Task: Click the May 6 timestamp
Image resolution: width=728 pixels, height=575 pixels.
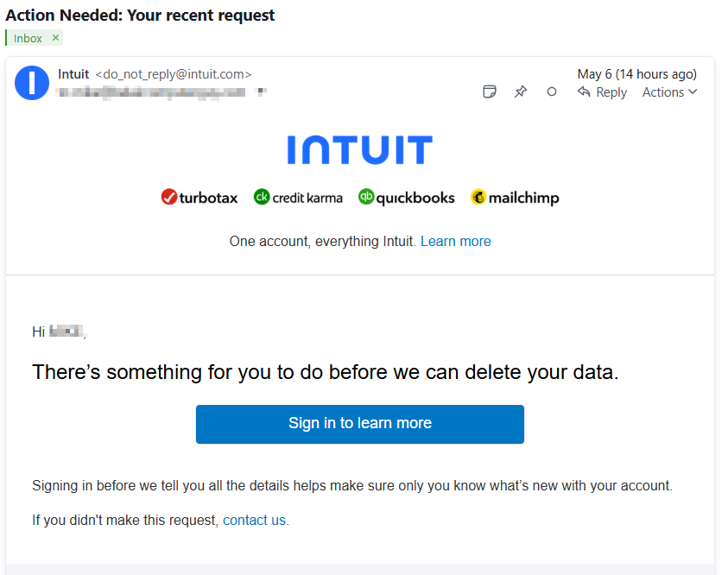Action: tap(636, 74)
